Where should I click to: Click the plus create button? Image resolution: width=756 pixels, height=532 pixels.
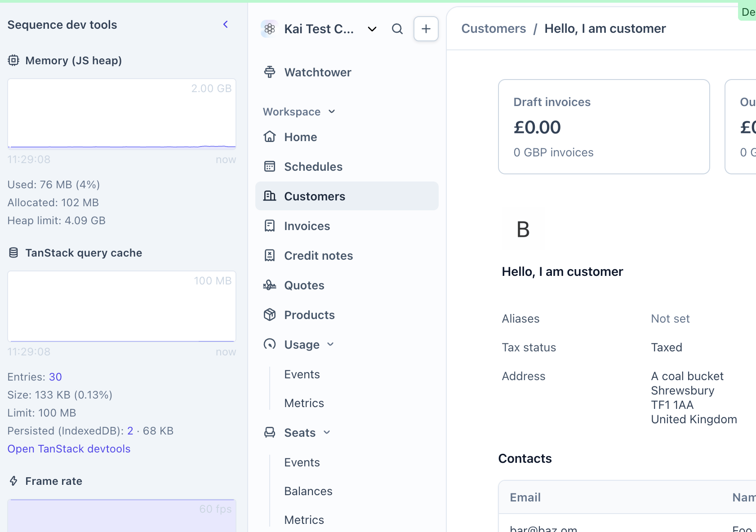click(x=426, y=29)
